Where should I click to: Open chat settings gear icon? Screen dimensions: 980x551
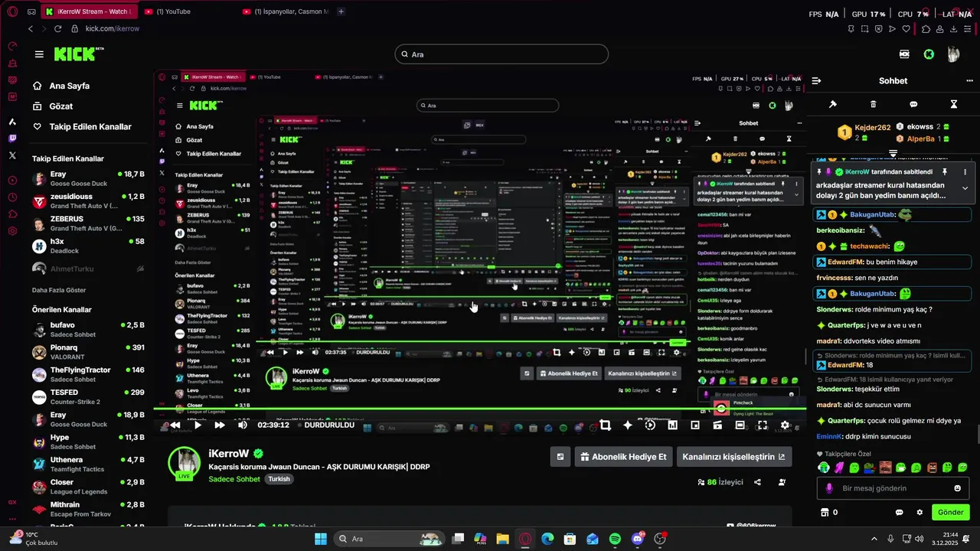920,512
